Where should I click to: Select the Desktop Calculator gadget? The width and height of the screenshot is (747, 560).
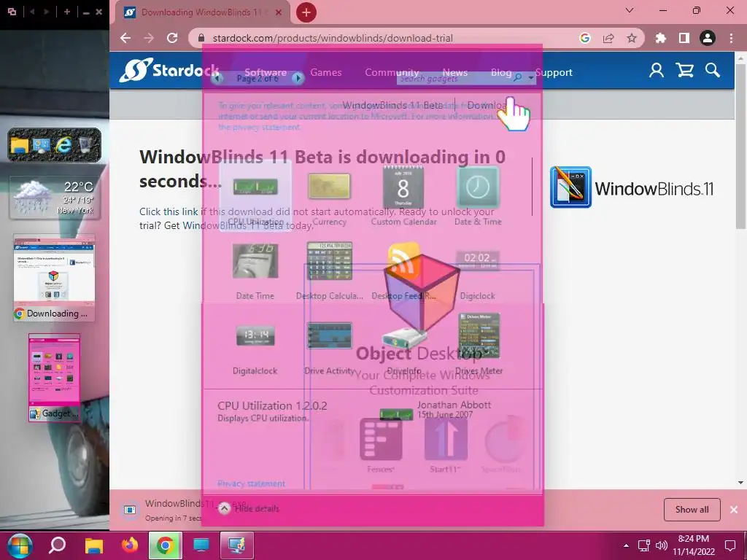(329, 271)
